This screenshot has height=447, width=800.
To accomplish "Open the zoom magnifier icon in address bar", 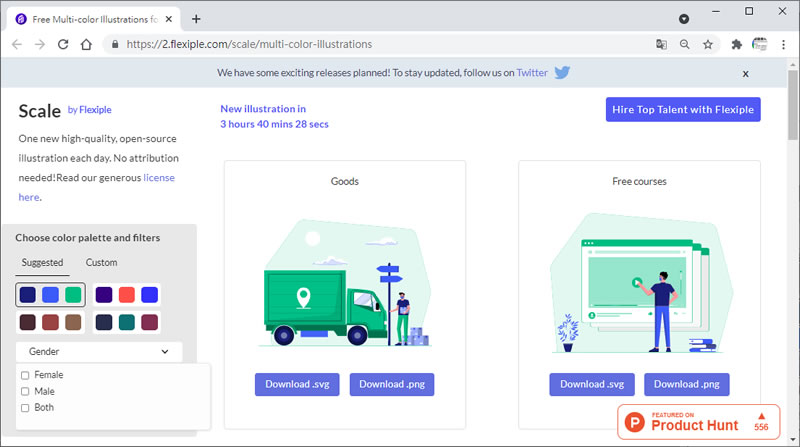I will pyautogui.click(x=685, y=44).
